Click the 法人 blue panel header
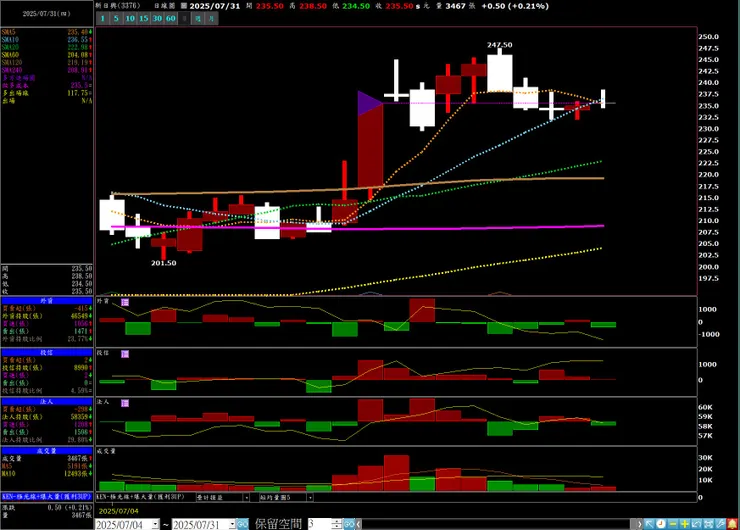The width and height of the screenshot is (740, 530). 47,402
